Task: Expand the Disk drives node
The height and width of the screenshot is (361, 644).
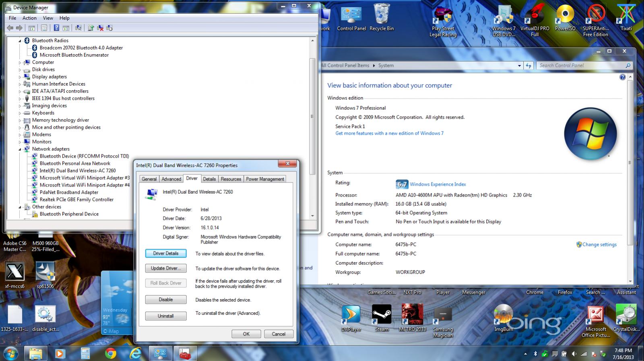Action: click(x=20, y=70)
